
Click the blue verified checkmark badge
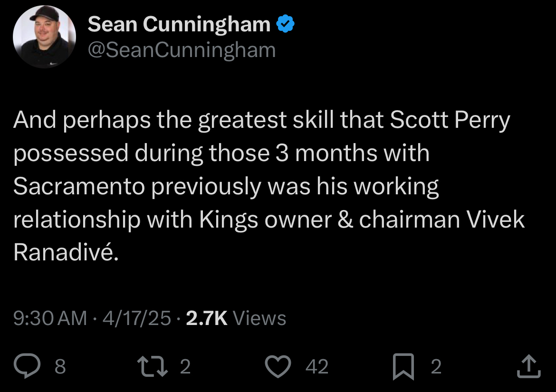pyautogui.click(x=286, y=24)
